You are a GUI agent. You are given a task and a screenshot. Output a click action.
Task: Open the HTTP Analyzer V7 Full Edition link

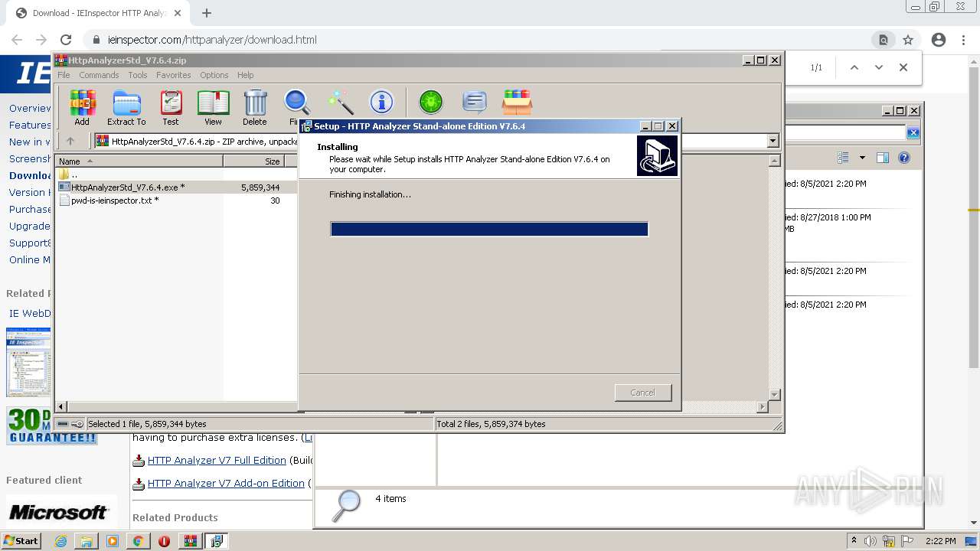[x=217, y=460]
